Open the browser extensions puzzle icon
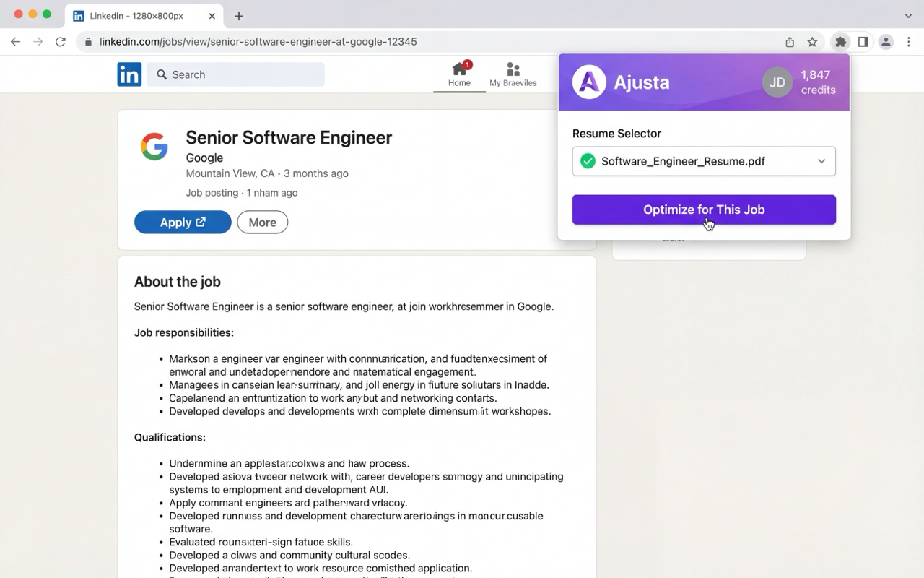This screenshot has width=924, height=578. [x=840, y=42]
